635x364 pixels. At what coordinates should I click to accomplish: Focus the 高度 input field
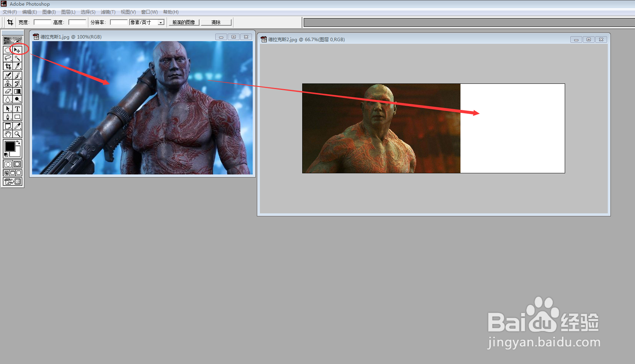77,22
